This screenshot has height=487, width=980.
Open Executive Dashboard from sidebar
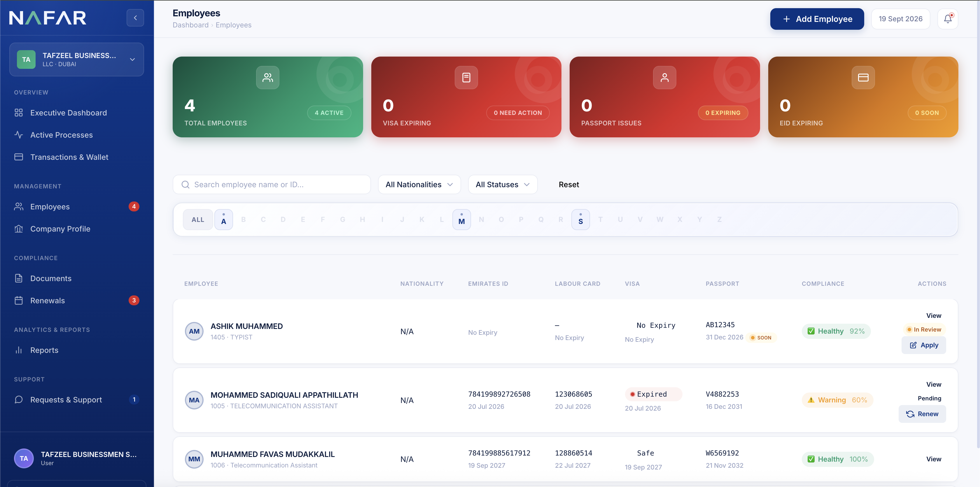pyautogui.click(x=69, y=113)
